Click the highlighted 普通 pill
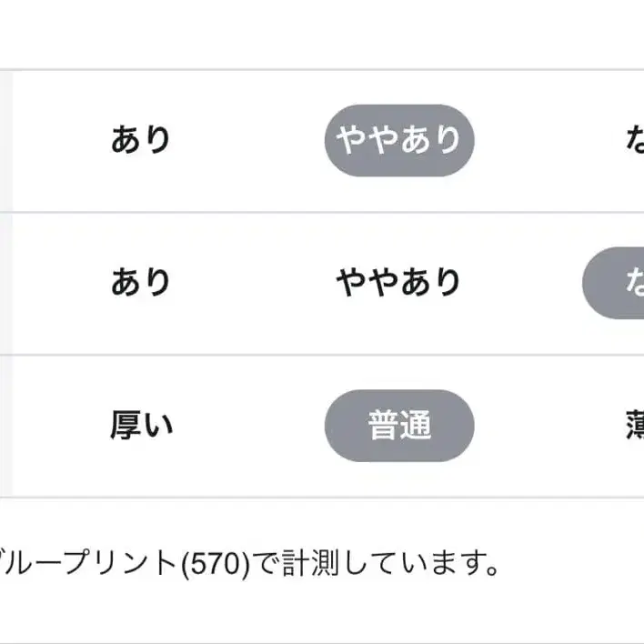The height and width of the screenshot is (644, 644). click(x=399, y=425)
